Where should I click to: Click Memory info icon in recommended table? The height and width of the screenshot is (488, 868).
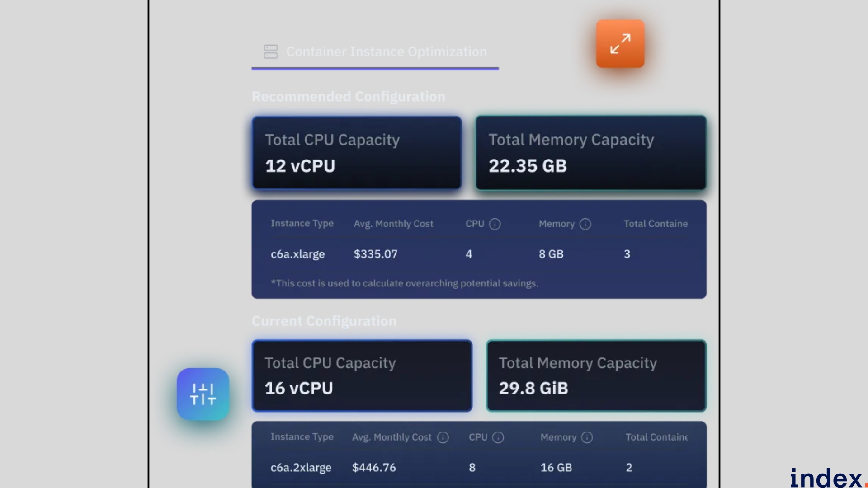click(x=585, y=224)
